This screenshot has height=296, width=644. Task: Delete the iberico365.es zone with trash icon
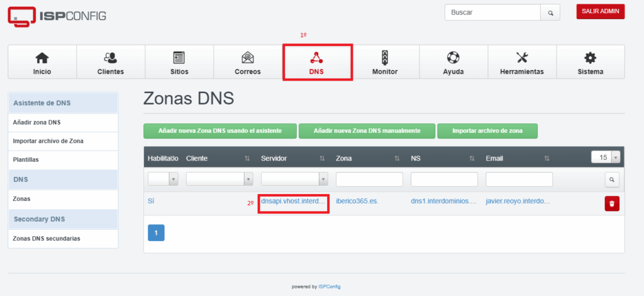point(612,203)
